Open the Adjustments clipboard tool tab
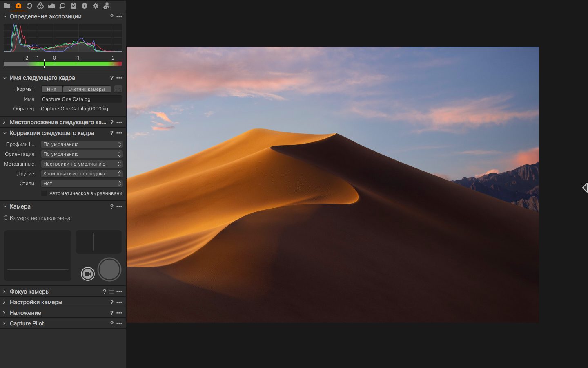The height and width of the screenshot is (368, 588). (73, 6)
